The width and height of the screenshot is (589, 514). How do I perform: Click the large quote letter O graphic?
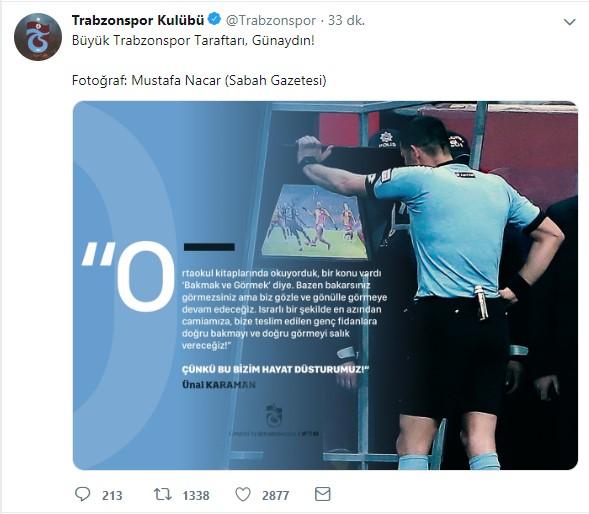145,276
